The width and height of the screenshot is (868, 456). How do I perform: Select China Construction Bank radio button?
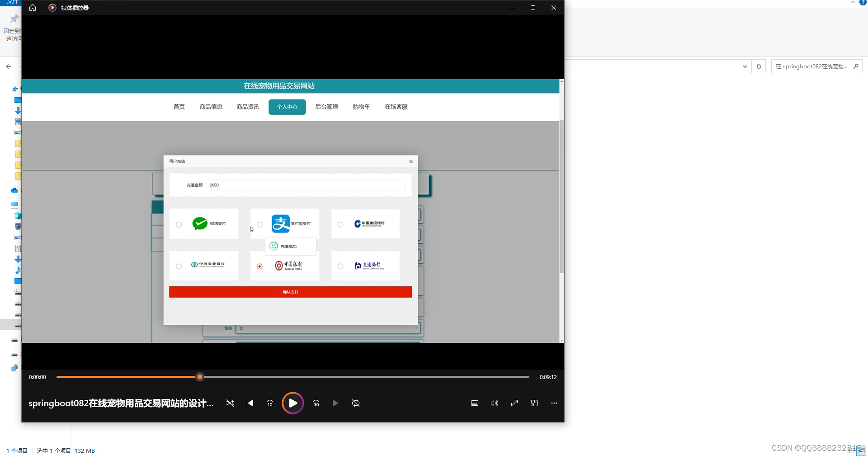340,224
